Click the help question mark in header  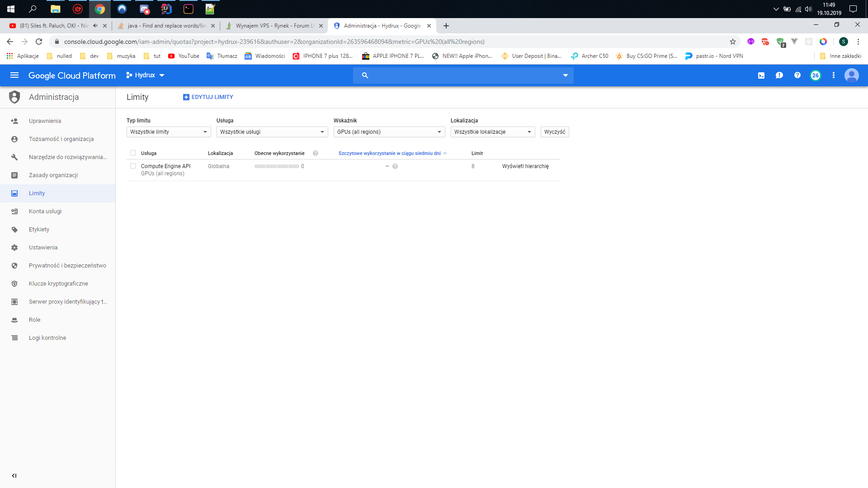(x=797, y=75)
